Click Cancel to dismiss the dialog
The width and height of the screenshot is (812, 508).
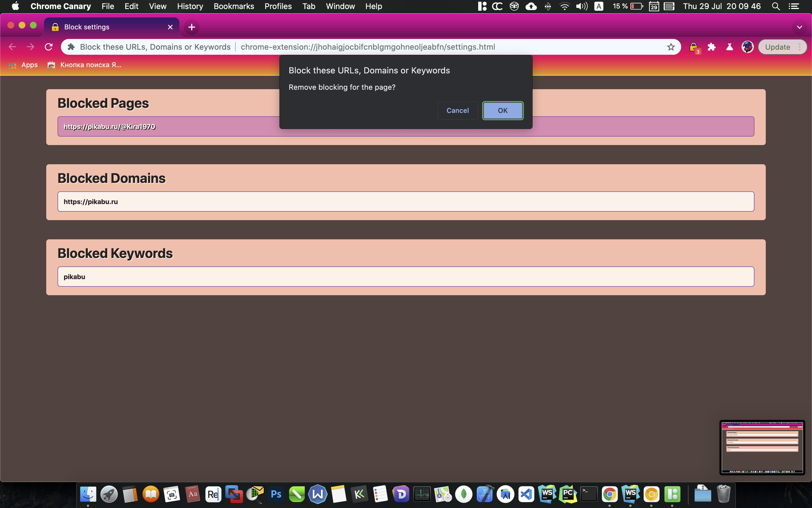(x=457, y=111)
